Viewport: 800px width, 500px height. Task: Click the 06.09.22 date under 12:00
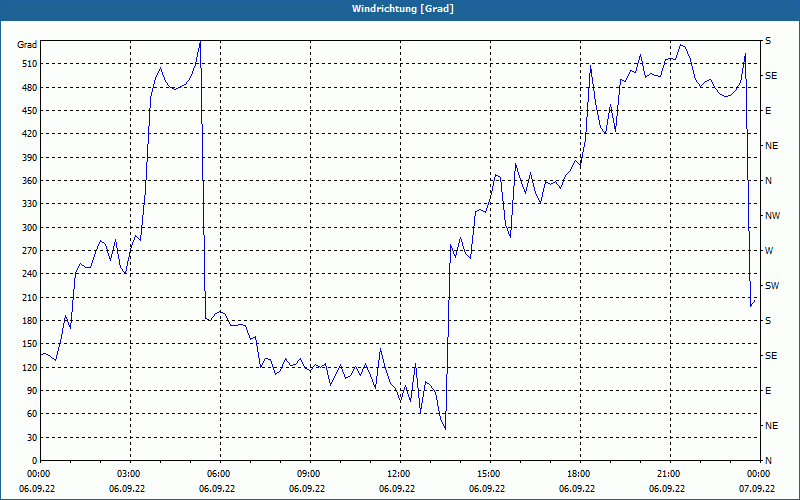coord(397,489)
